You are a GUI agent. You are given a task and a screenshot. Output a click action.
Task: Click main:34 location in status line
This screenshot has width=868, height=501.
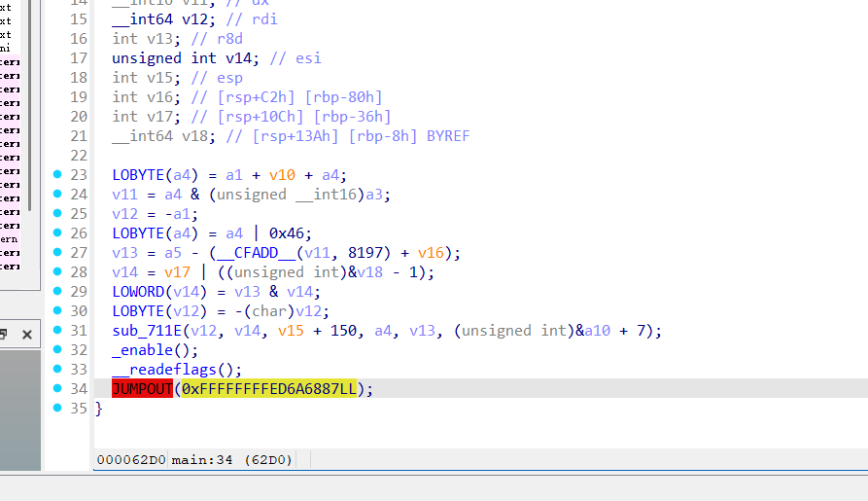tap(202, 459)
